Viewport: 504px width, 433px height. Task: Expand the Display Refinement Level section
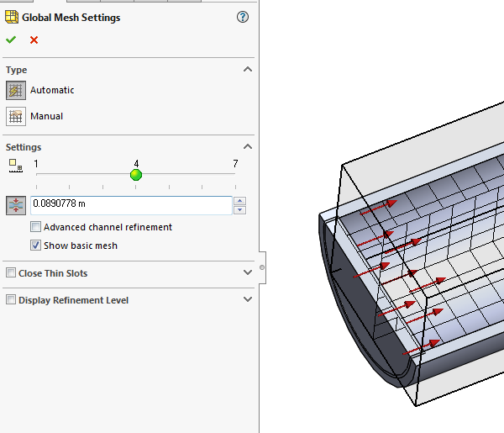tap(248, 299)
